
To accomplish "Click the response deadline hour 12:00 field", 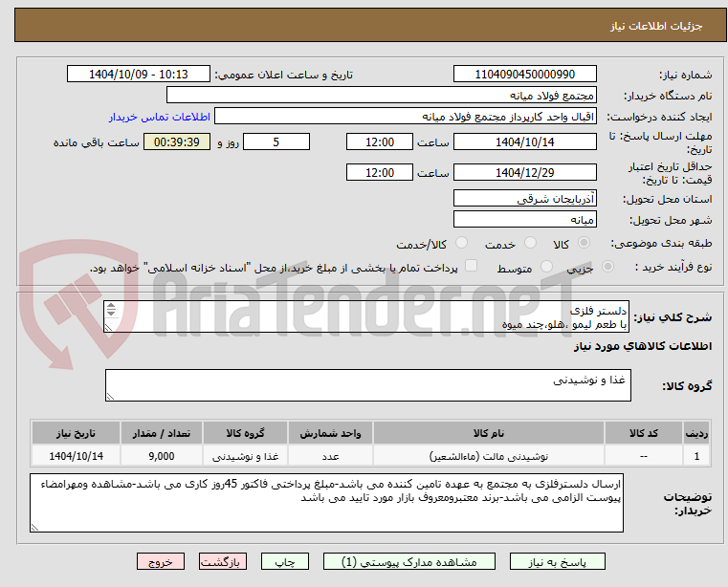I will pyautogui.click(x=380, y=142).
